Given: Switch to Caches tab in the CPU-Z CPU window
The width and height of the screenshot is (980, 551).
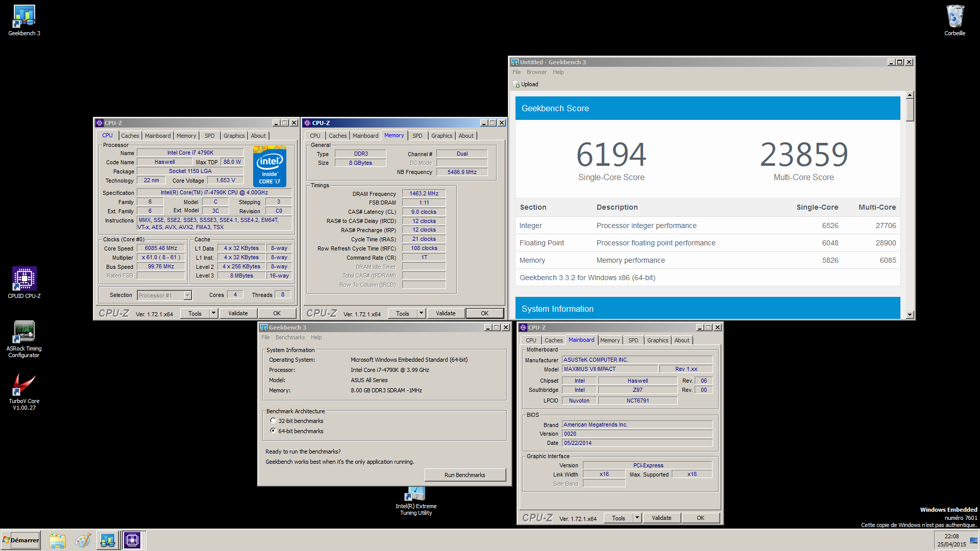Looking at the screenshot, I should tap(130, 136).
